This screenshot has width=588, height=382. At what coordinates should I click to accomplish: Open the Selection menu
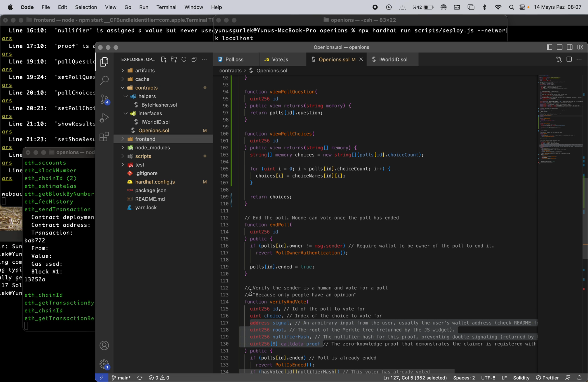coord(86,7)
